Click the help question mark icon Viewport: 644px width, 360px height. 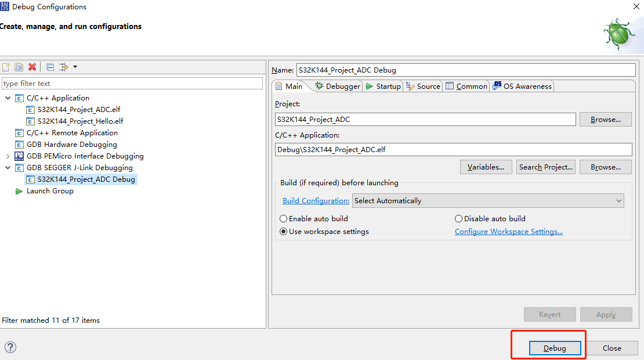click(x=10, y=347)
